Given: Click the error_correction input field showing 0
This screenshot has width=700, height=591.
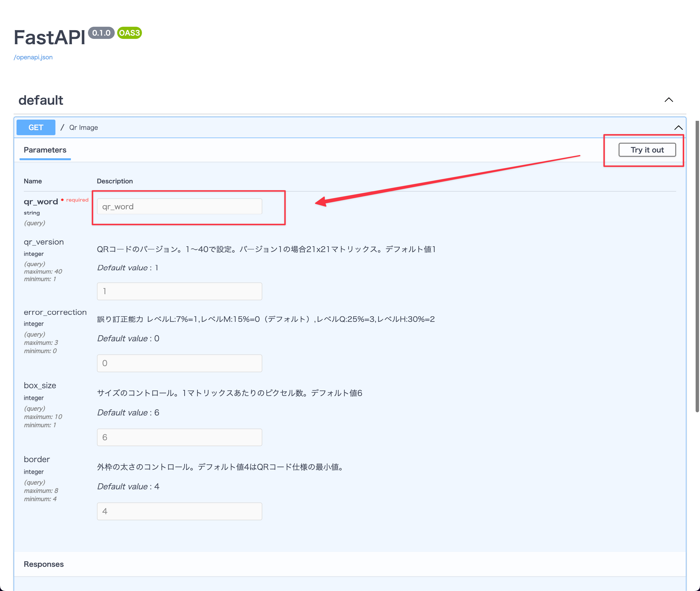Looking at the screenshot, I should pyautogui.click(x=180, y=363).
